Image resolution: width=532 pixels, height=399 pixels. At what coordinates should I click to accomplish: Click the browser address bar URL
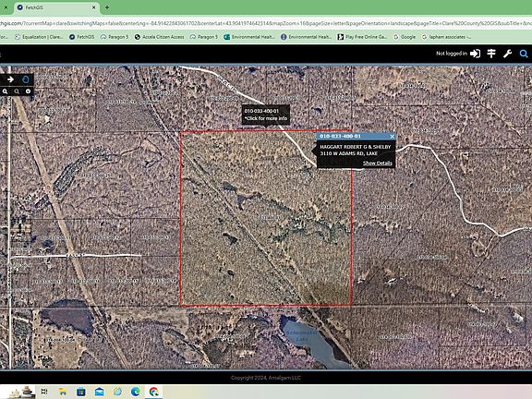click(x=266, y=23)
